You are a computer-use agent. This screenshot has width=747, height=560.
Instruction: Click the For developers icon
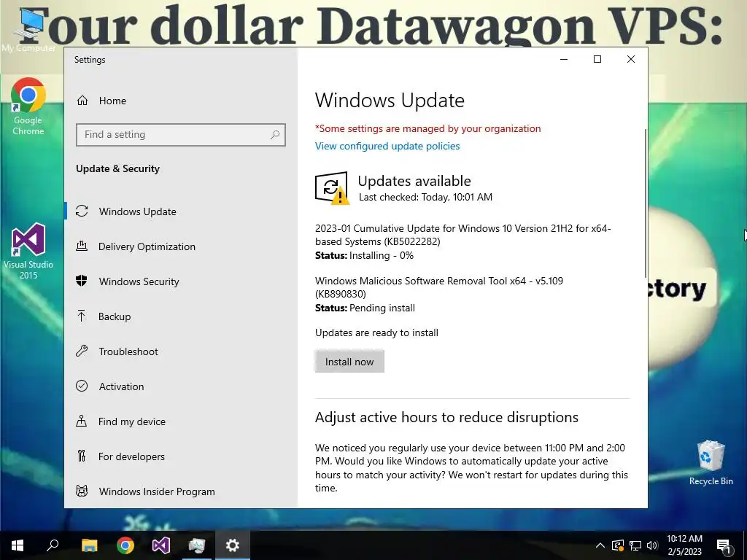point(82,456)
